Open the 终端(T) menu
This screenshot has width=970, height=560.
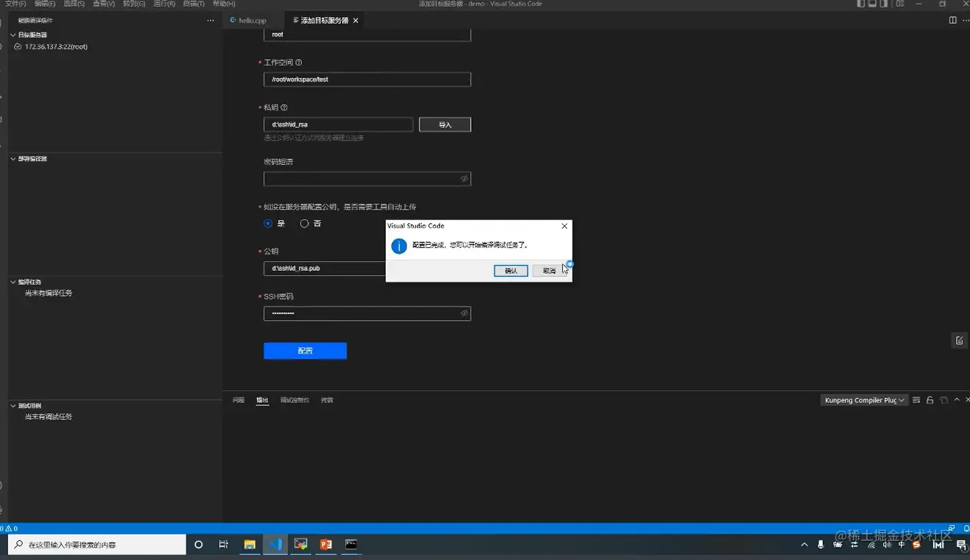pos(194,4)
